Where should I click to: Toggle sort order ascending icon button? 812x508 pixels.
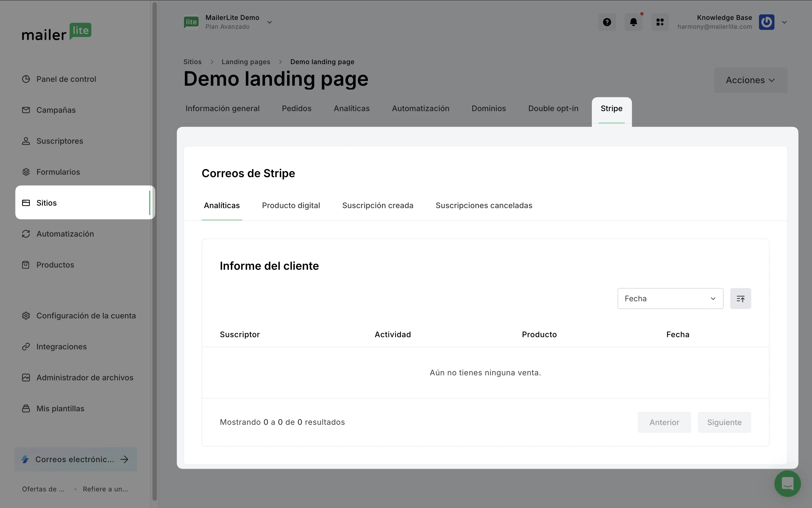click(740, 298)
